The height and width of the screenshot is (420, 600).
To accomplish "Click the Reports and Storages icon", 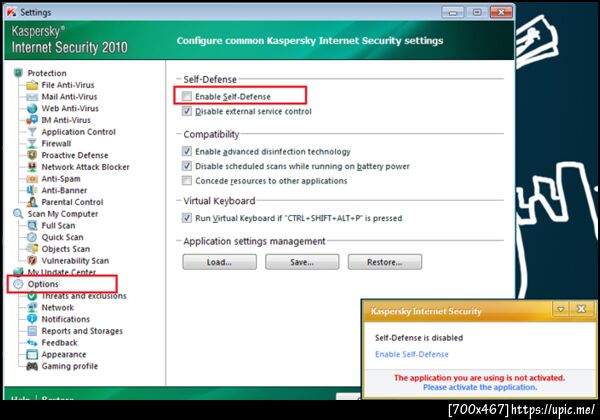I will click(x=32, y=331).
